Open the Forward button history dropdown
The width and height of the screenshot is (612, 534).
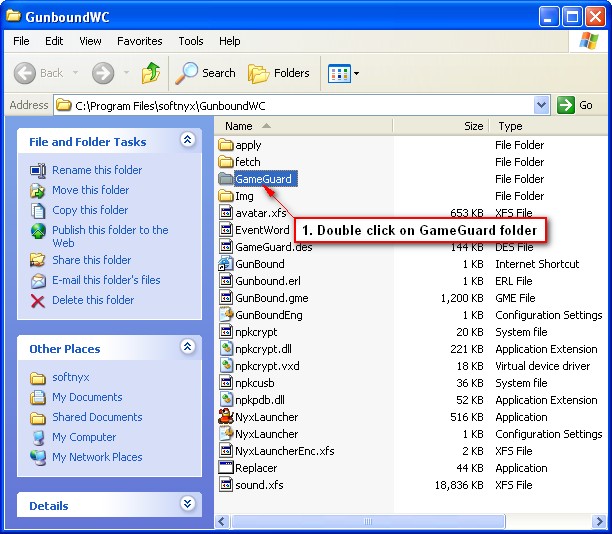click(126, 73)
